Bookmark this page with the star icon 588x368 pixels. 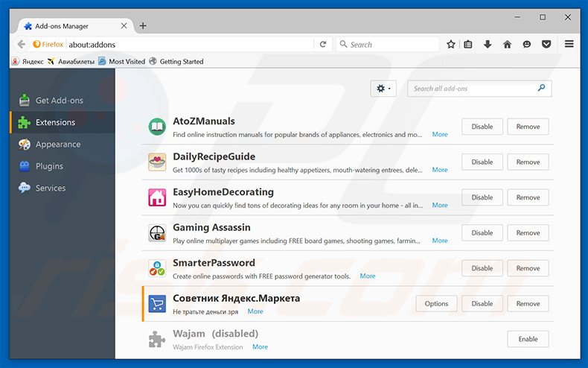451,44
